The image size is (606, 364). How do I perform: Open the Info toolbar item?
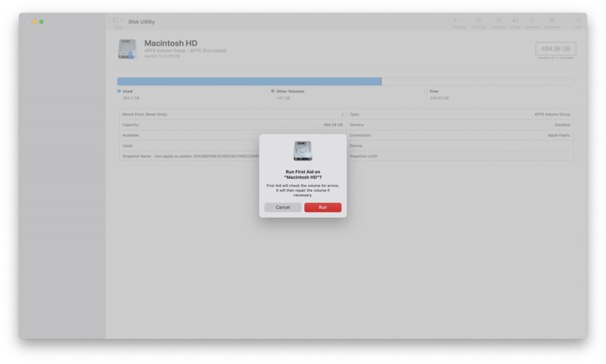(x=578, y=22)
